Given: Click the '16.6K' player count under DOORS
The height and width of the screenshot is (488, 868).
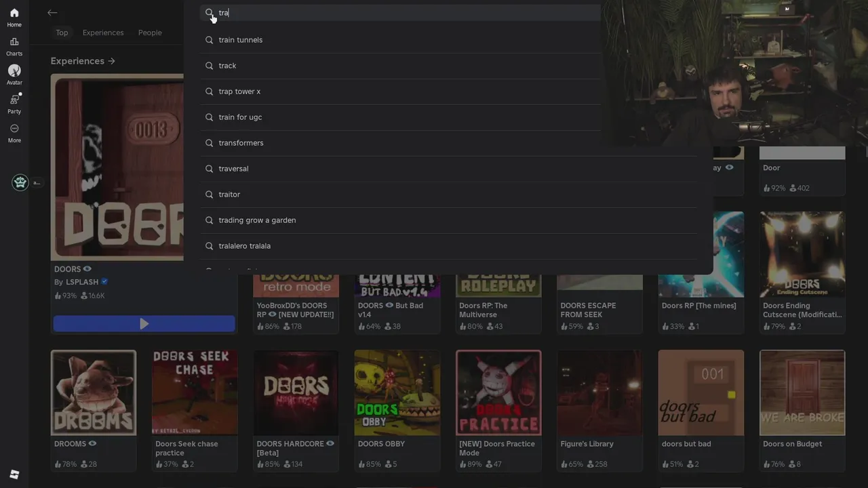Looking at the screenshot, I should pos(93,296).
